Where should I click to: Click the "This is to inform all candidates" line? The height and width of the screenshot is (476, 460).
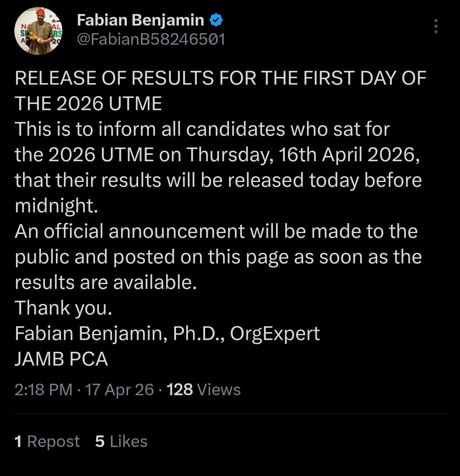202,129
